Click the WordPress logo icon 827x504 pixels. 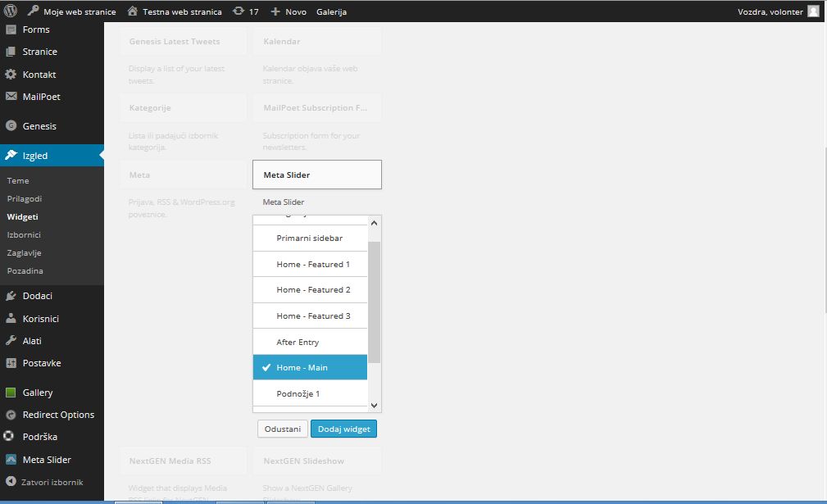click(11, 11)
